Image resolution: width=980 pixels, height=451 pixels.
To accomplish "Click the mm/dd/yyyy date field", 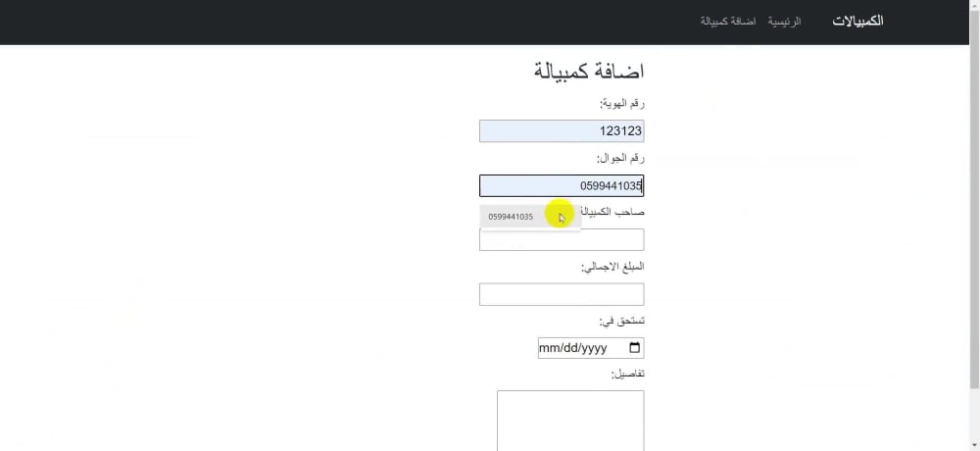I will [x=591, y=348].
